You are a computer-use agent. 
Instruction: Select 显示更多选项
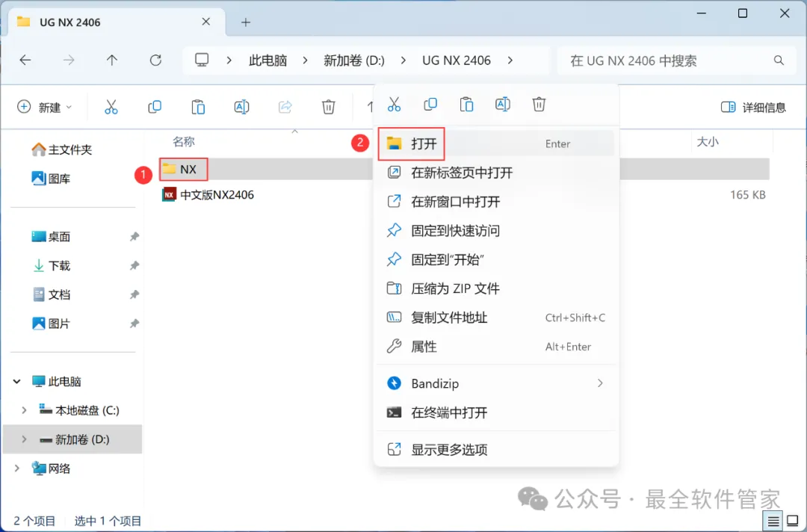496,450
